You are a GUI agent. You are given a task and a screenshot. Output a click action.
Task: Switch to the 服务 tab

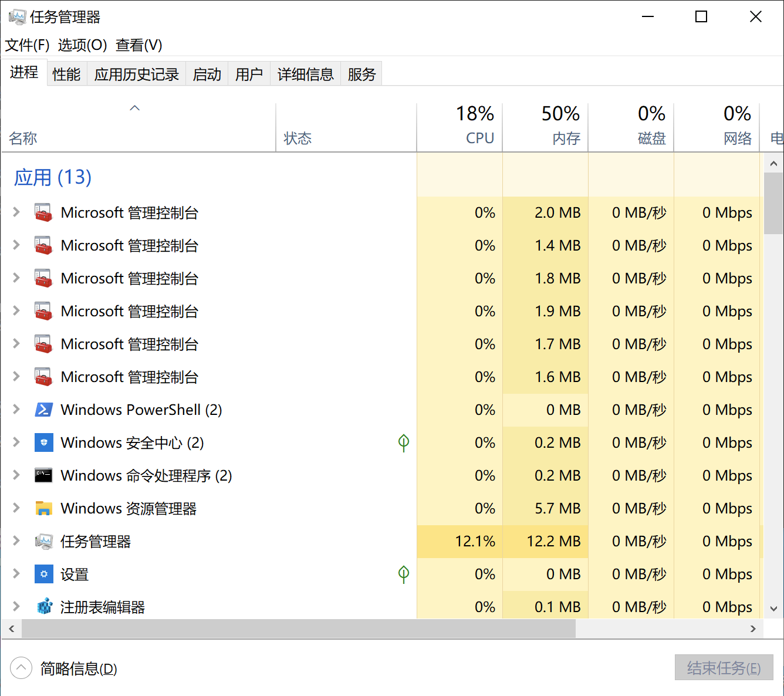362,74
